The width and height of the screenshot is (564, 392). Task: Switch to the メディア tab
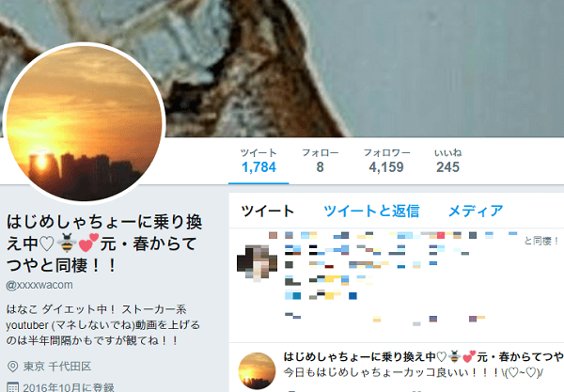click(476, 211)
